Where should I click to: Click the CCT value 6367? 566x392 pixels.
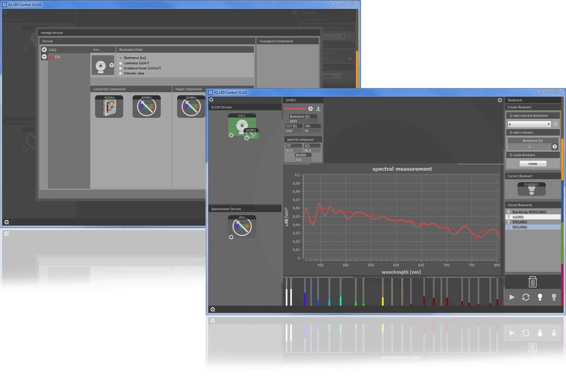(x=294, y=131)
